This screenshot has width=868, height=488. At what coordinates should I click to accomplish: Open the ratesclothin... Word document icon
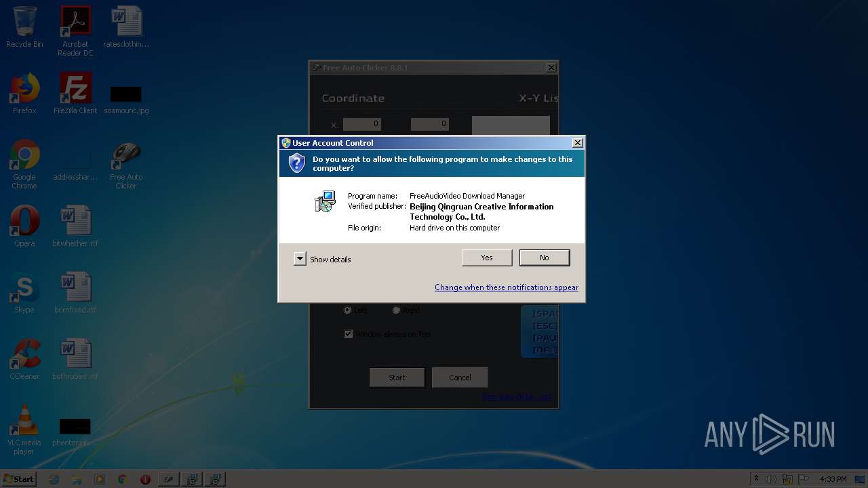[x=126, y=27]
